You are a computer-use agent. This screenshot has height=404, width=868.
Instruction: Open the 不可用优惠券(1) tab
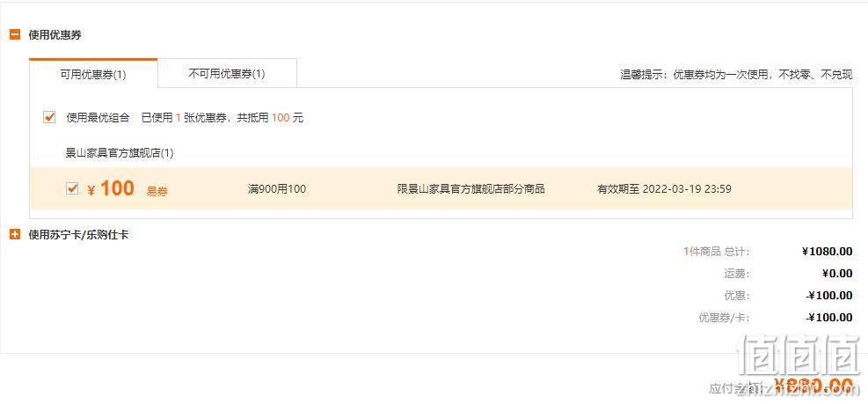(x=227, y=74)
